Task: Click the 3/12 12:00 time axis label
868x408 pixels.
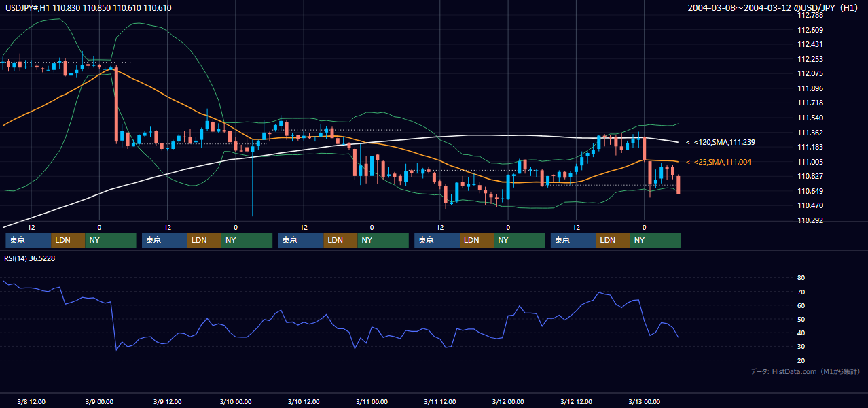Action: coord(576,401)
